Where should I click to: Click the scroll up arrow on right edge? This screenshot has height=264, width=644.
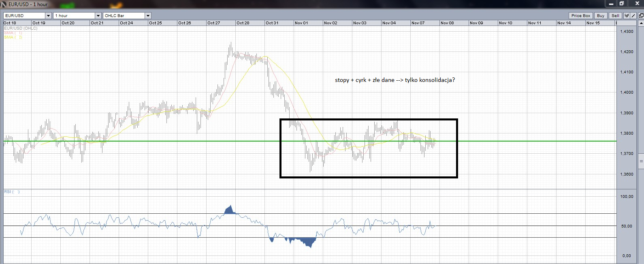[641, 23]
